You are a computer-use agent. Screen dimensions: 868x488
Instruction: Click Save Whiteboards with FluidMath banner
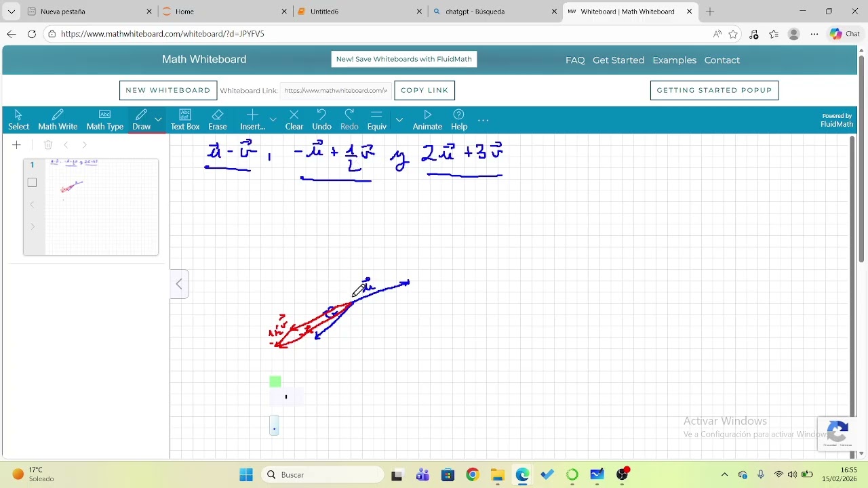(404, 59)
